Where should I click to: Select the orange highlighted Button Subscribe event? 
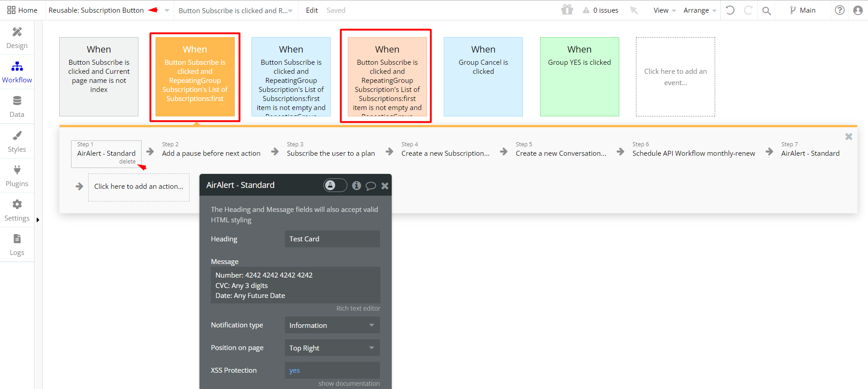pos(195,77)
